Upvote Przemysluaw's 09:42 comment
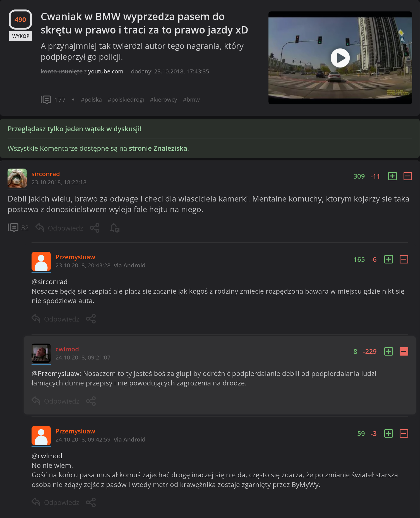The width and height of the screenshot is (420, 518). point(388,433)
